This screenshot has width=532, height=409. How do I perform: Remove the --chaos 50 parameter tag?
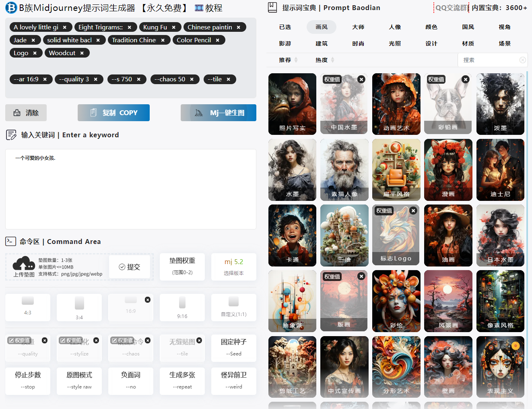192,79
